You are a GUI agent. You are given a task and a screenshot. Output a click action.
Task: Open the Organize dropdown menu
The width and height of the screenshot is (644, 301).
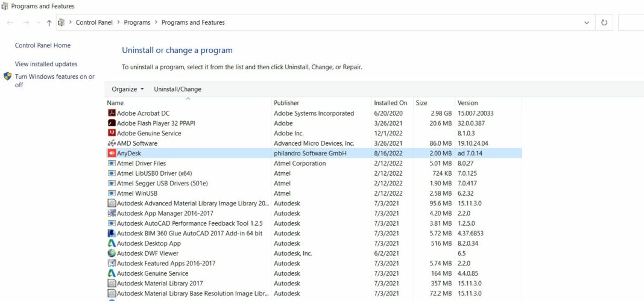coord(128,89)
